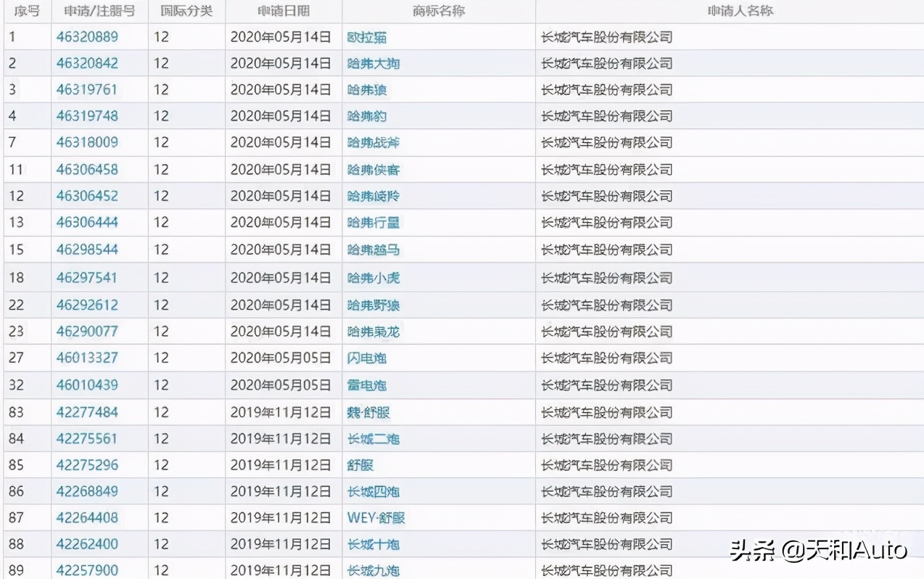This screenshot has width=924, height=579.
Task: Open application number 42275561
Action: pyautogui.click(x=87, y=438)
